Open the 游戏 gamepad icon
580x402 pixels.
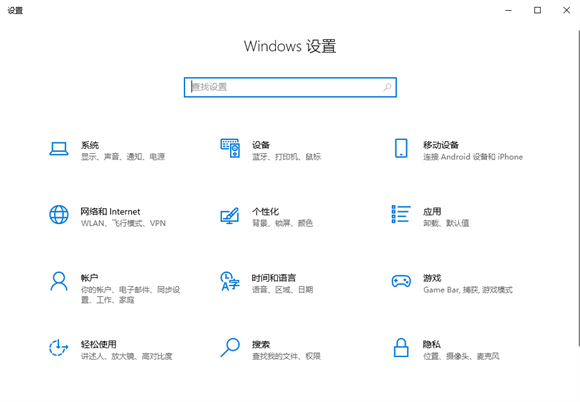point(401,281)
